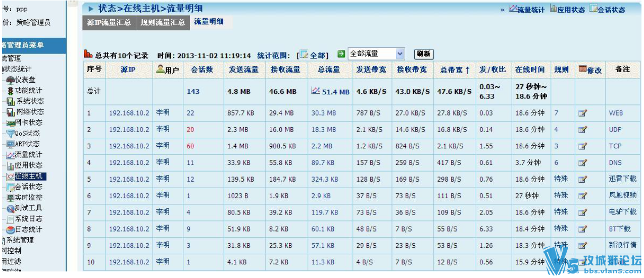Edit the 凤凰视频 row
644x278 pixels.
(582, 196)
